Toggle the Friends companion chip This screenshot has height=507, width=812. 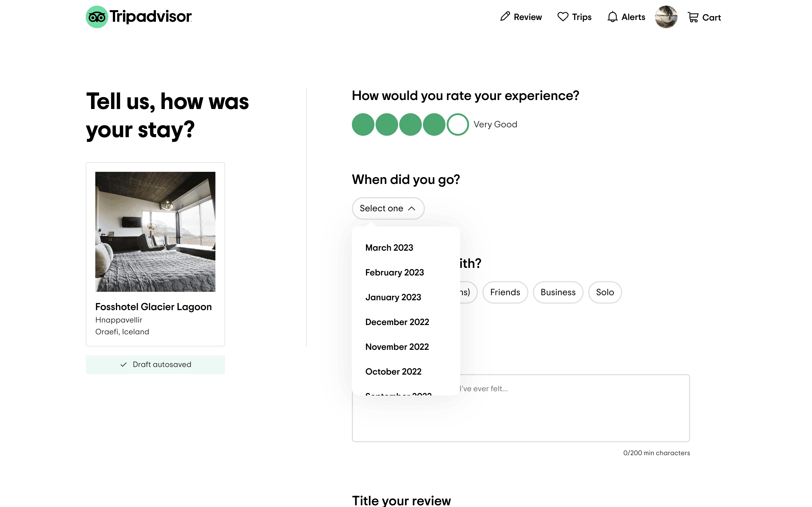(x=505, y=292)
